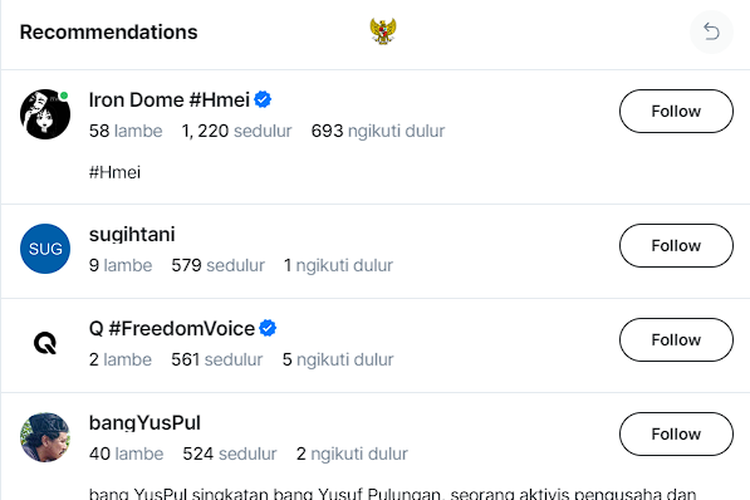Open the Iron Dome #Hmei name link
The image size is (750, 500).
[x=167, y=99]
